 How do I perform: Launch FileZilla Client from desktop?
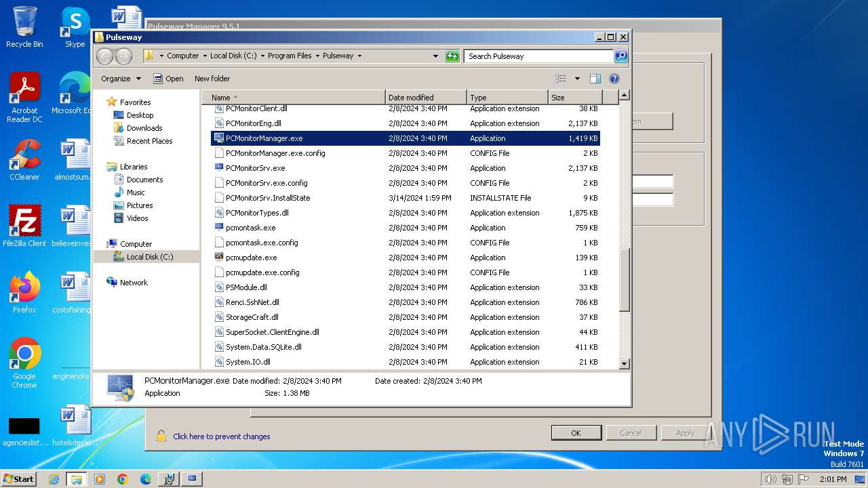coord(24,226)
